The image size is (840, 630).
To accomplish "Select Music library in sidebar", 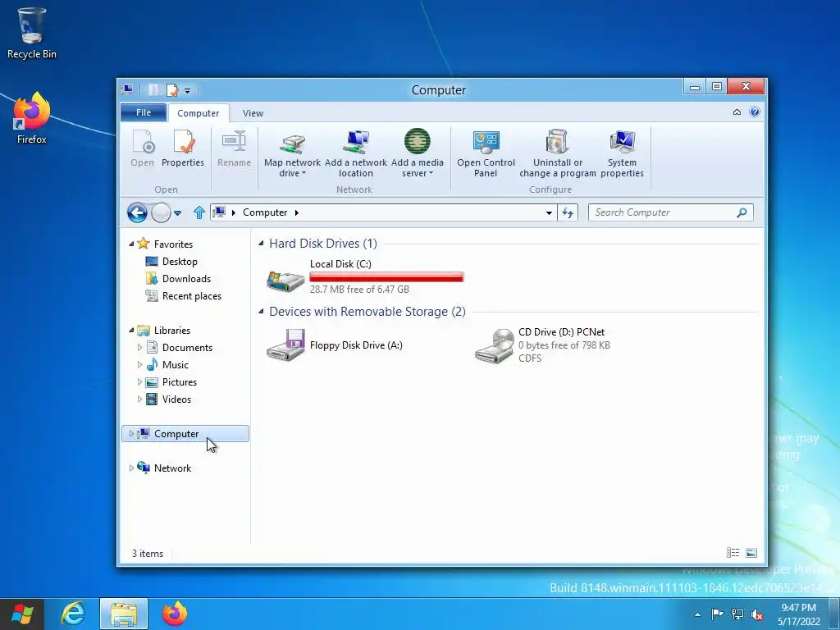I will coord(176,365).
